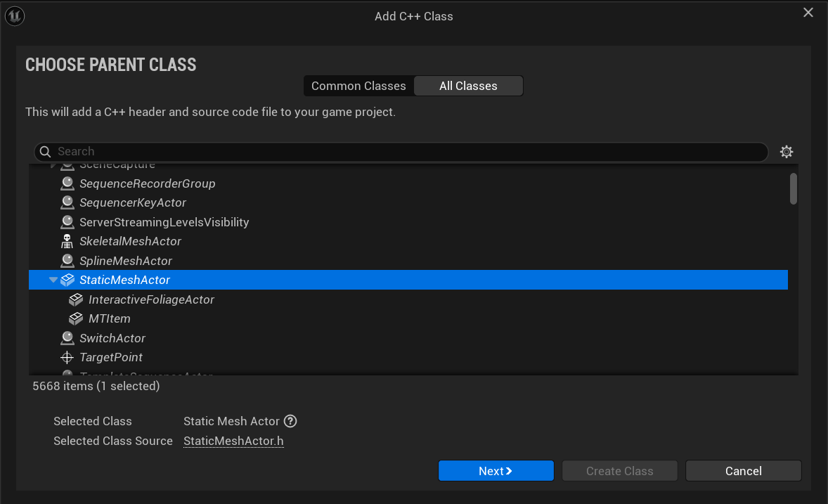Image resolution: width=828 pixels, height=504 pixels.
Task: Open class viewer settings gear
Action: [787, 152]
